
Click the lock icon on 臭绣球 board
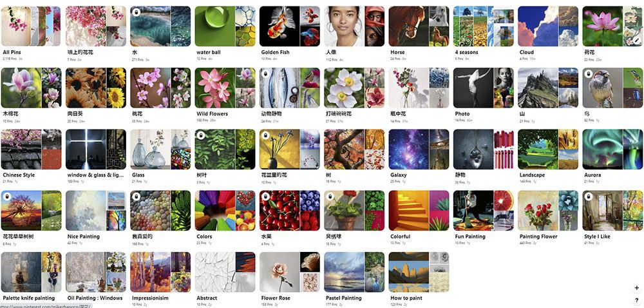coord(330,197)
